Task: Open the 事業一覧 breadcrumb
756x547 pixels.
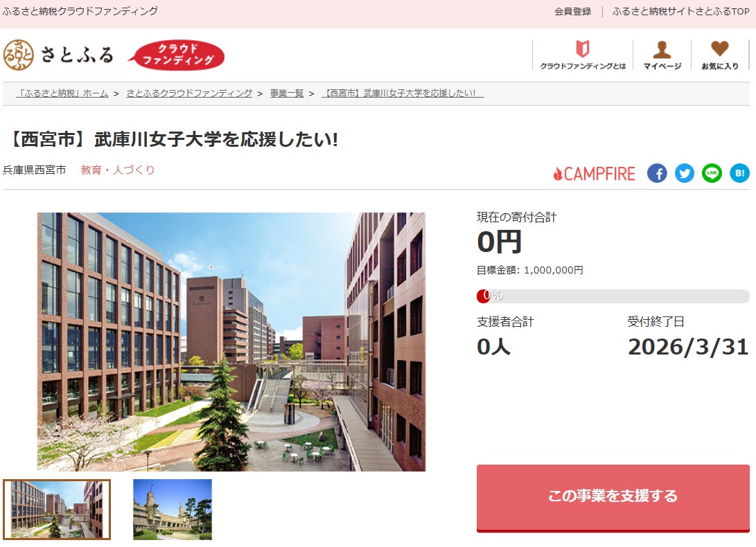Action: click(x=287, y=93)
